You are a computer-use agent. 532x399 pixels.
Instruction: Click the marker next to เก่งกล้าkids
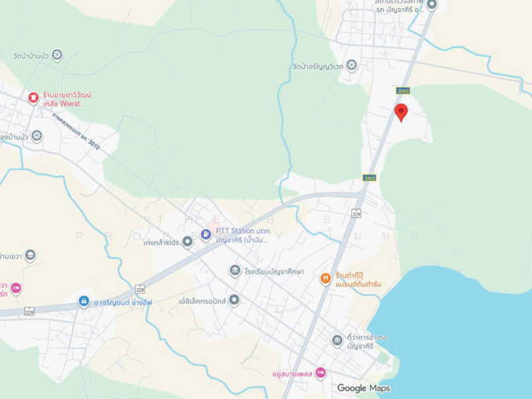[188, 242]
